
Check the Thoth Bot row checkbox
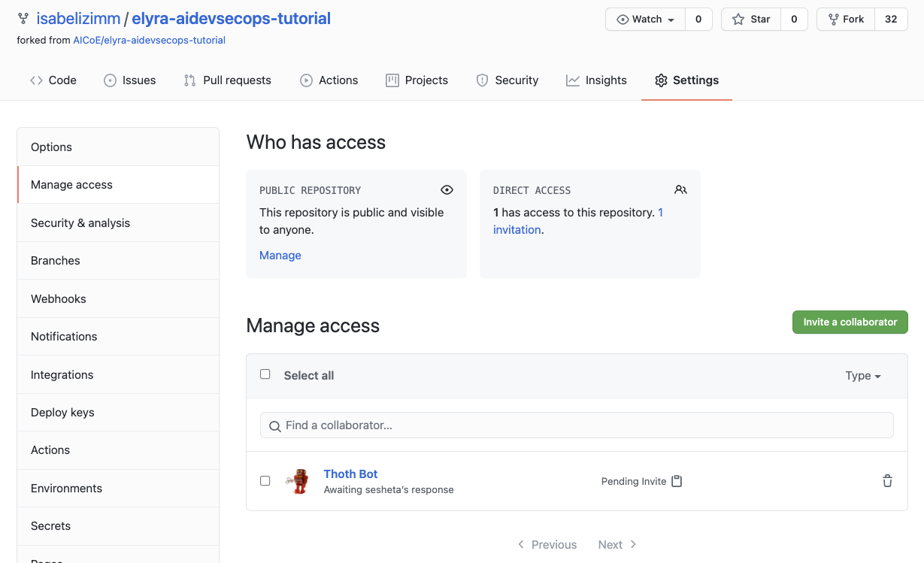pos(265,481)
